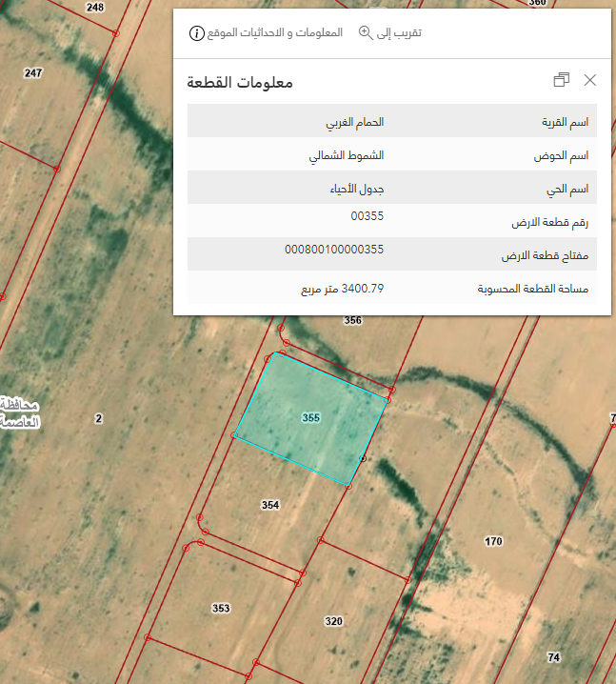The height and width of the screenshot is (684, 616).
Task: Select parcel 353 on the map
Action: pyautogui.click(x=221, y=608)
